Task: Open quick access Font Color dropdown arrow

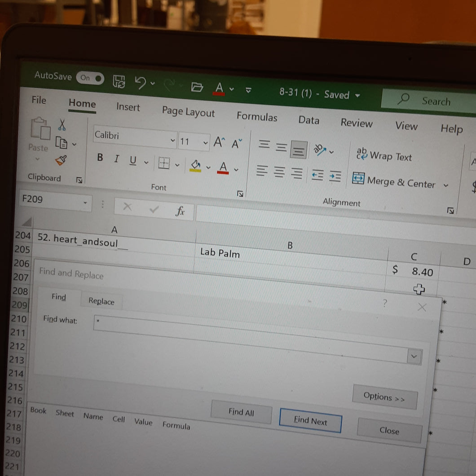Action: 232,89
